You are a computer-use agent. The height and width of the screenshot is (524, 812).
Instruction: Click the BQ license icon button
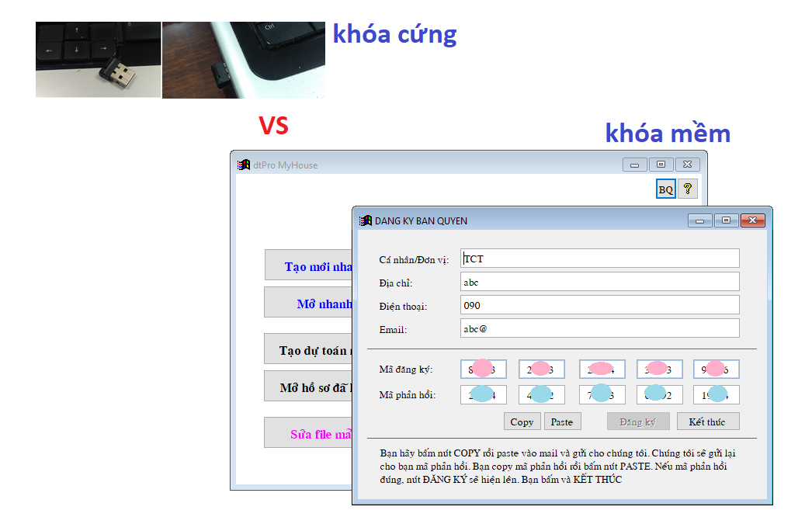click(665, 189)
